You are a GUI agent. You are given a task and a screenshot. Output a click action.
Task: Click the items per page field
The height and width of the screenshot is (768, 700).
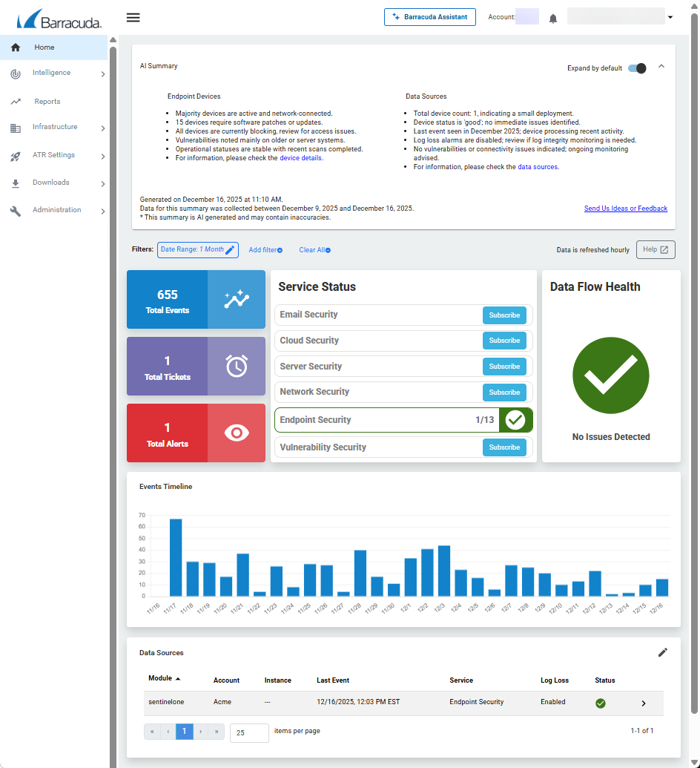(249, 732)
